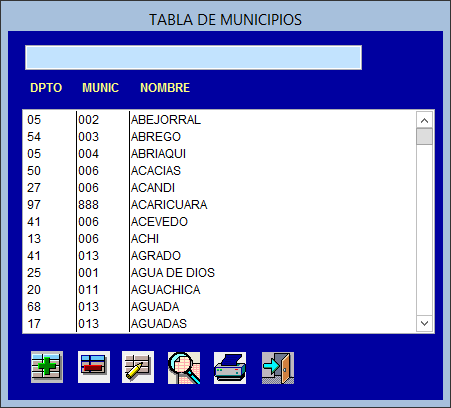Viewport: 451px width, 408px height.
Task: Click department code 68 cell
Action: [34, 307]
